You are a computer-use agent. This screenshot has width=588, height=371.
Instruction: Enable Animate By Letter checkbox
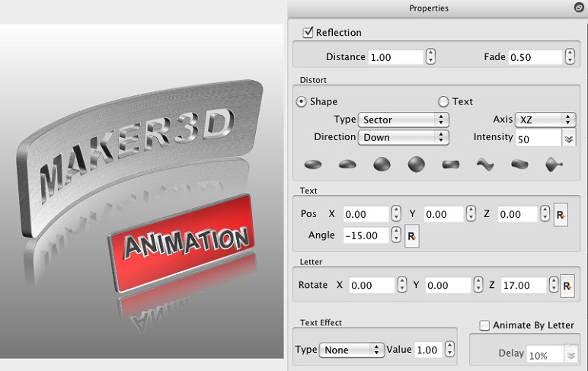click(x=484, y=325)
